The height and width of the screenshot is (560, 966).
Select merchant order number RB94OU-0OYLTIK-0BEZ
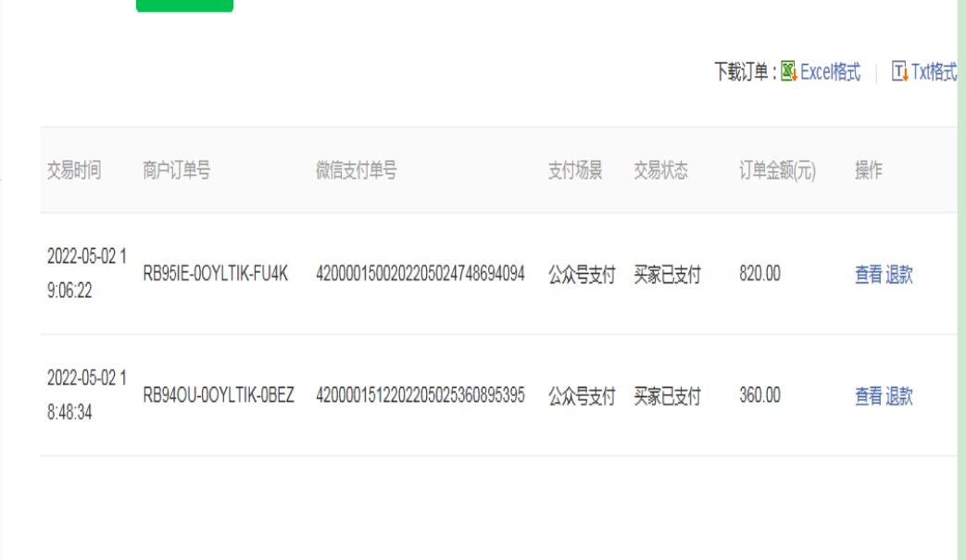click(219, 396)
